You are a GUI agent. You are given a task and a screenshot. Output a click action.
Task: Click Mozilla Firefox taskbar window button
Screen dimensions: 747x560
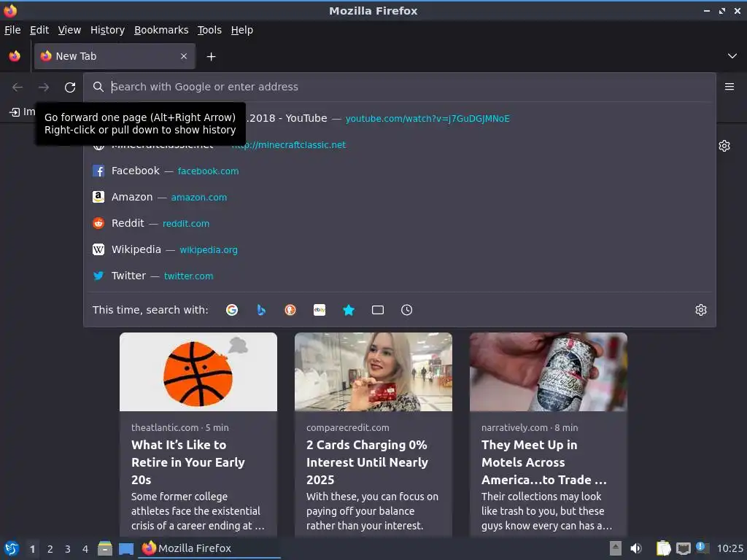[209, 548]
